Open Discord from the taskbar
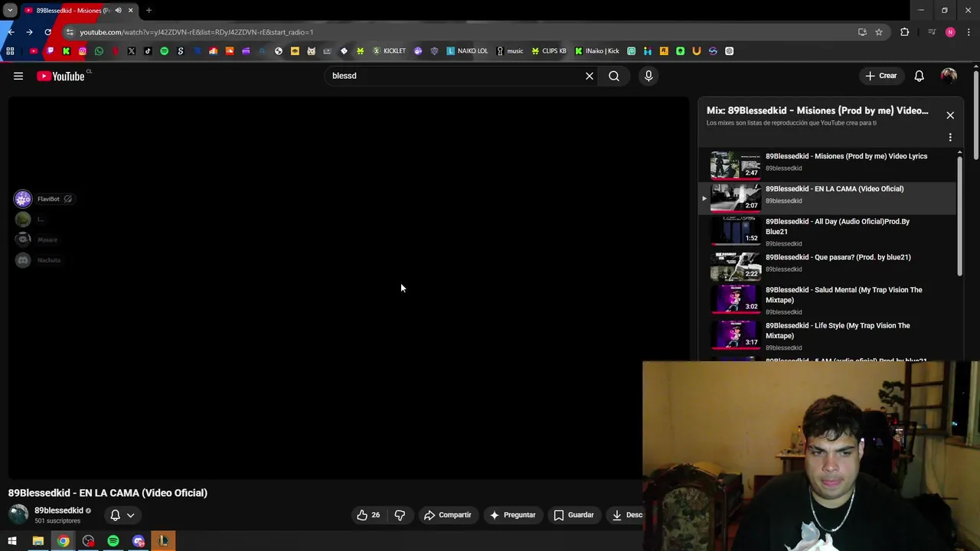Image resolution: width=980 pixels, height=551 pixels. [x=139, y=541]
